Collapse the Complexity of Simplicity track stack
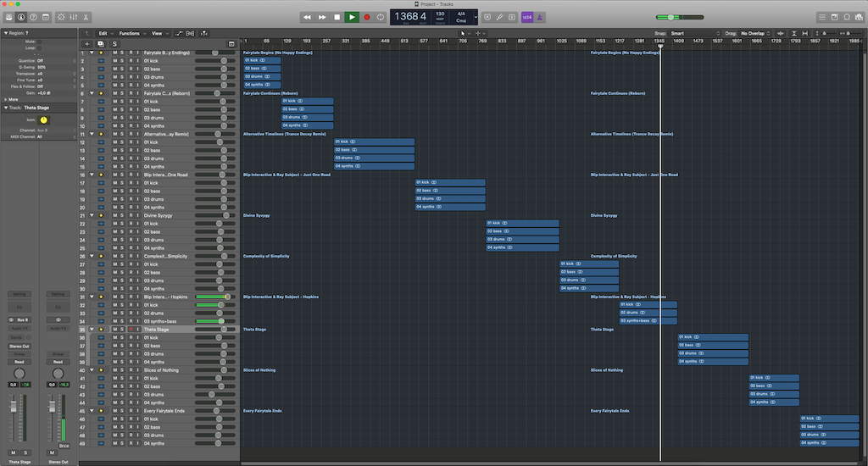 92,256
